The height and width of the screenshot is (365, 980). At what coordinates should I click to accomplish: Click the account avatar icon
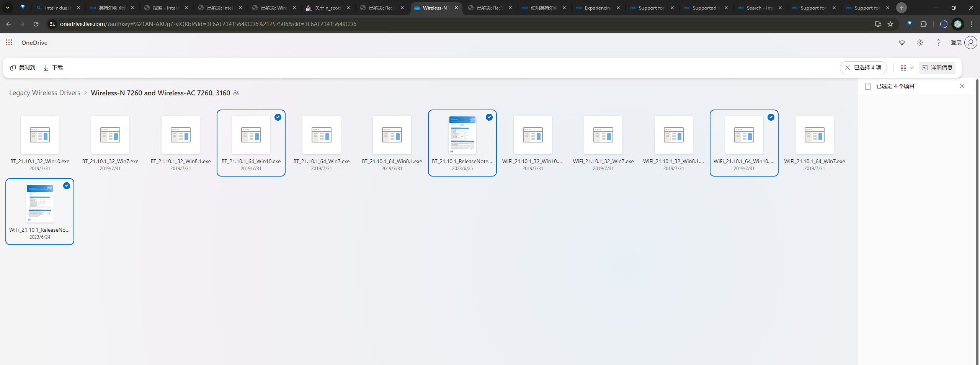tap(971, 43)
